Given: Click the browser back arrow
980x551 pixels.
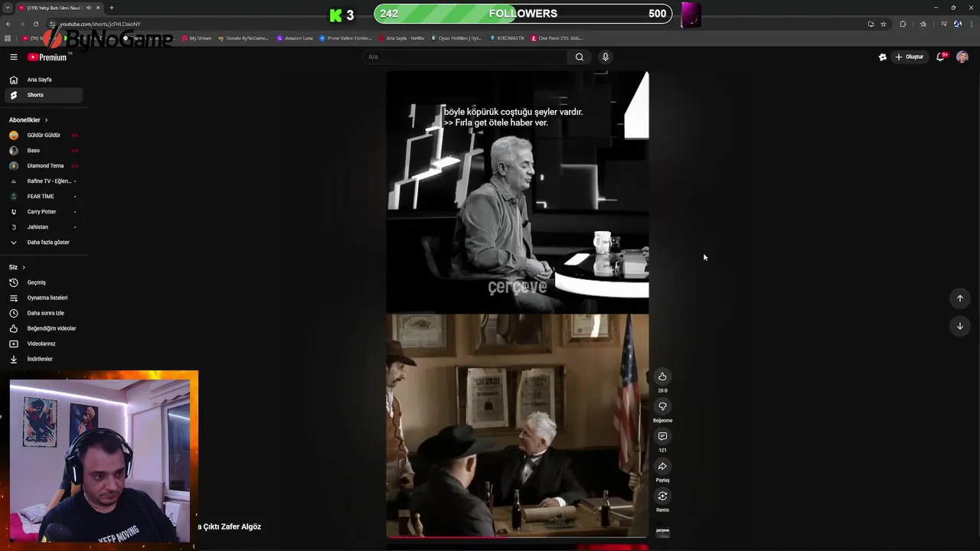Looking at the screenshot, I should [x=8, y=24].
